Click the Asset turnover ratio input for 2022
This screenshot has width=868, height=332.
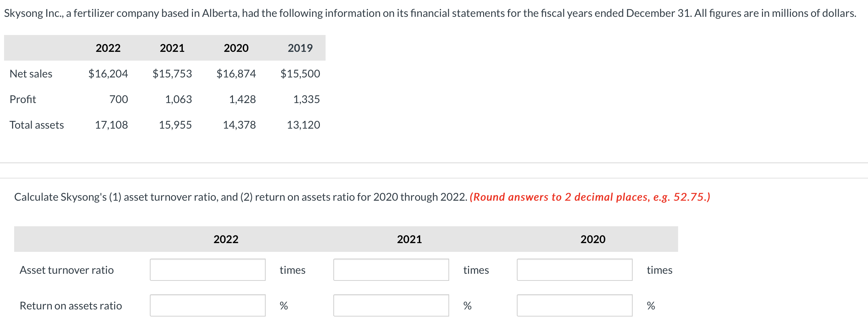207,270
